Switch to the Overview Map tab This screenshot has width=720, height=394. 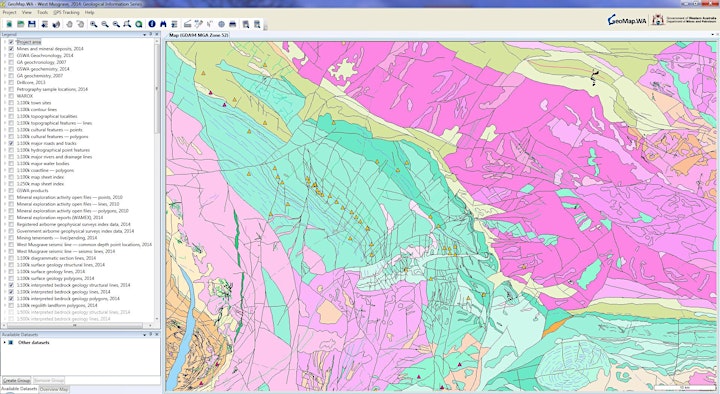tap(54, 389)
